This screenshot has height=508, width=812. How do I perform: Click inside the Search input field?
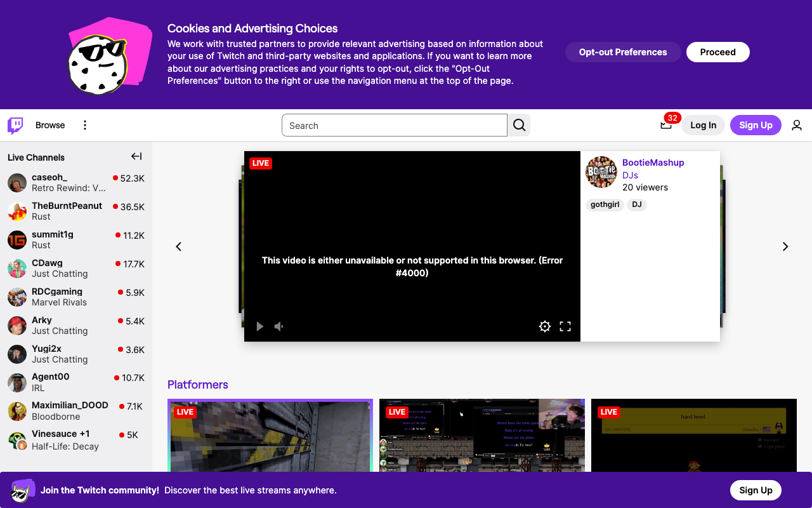393,125
